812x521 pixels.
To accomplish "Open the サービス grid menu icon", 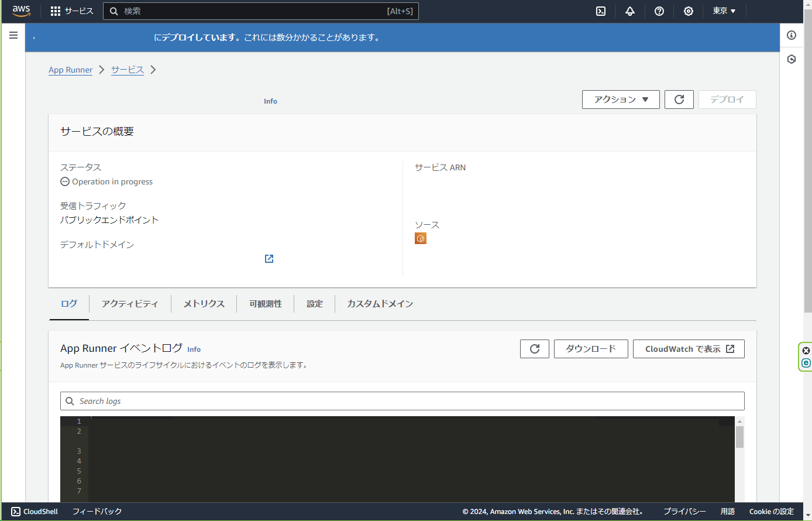I will coord(56,11).
